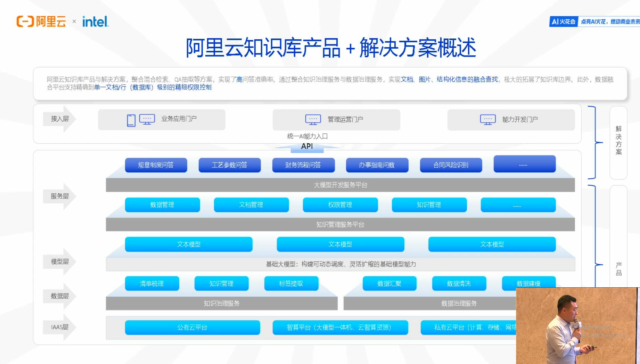Toggle the 规章制度问答 capability block
This screenshot has height=364, width=640.
[x=156, y=165]
